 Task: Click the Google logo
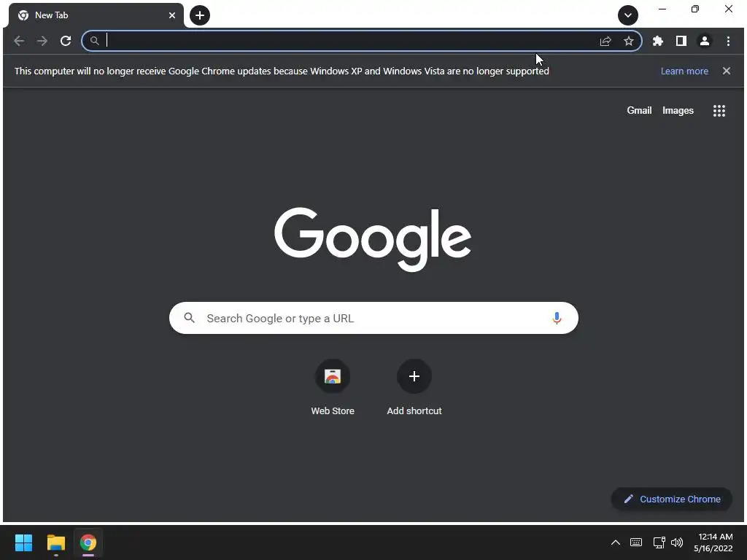(373, 239)
